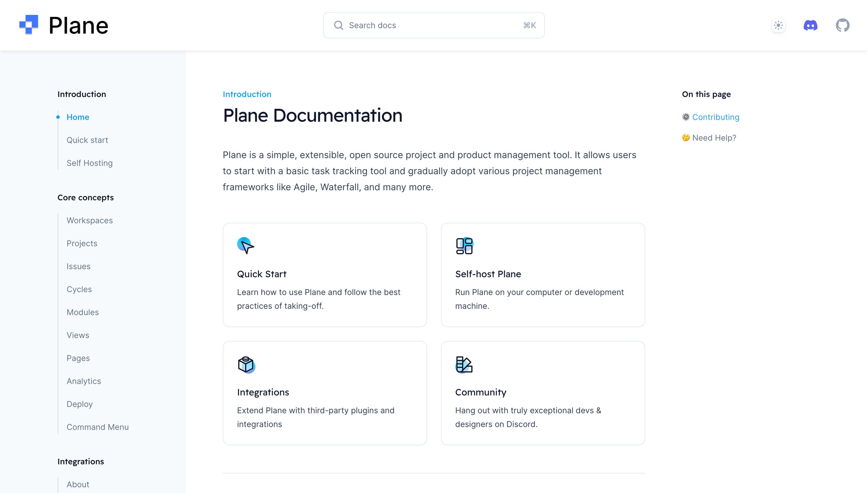Viewport: 868px width, 493px height.
Task: Click the Quick Start cursor icon
Action: tap(246, 246)
